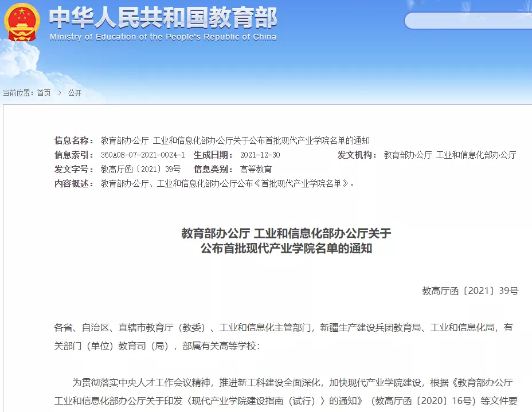Click right-aligned document number 教高厅函〔2021〕39号

click(470, 291)
